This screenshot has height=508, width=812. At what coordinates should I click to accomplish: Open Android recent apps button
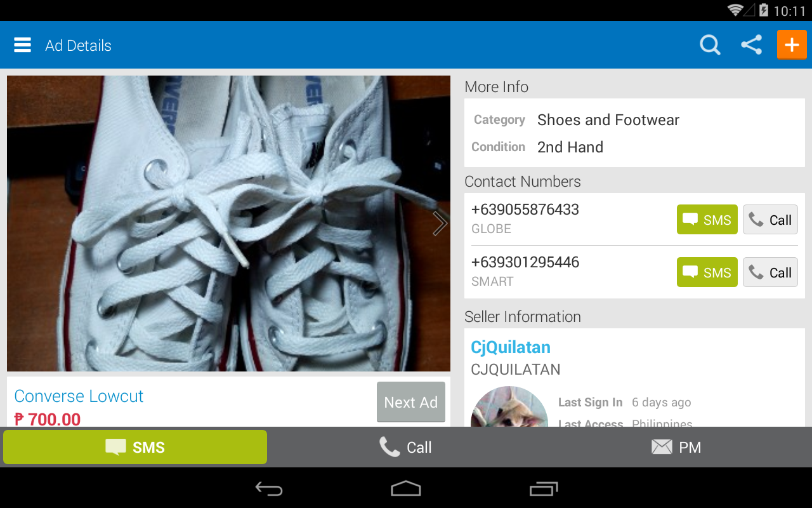[544, 488]
